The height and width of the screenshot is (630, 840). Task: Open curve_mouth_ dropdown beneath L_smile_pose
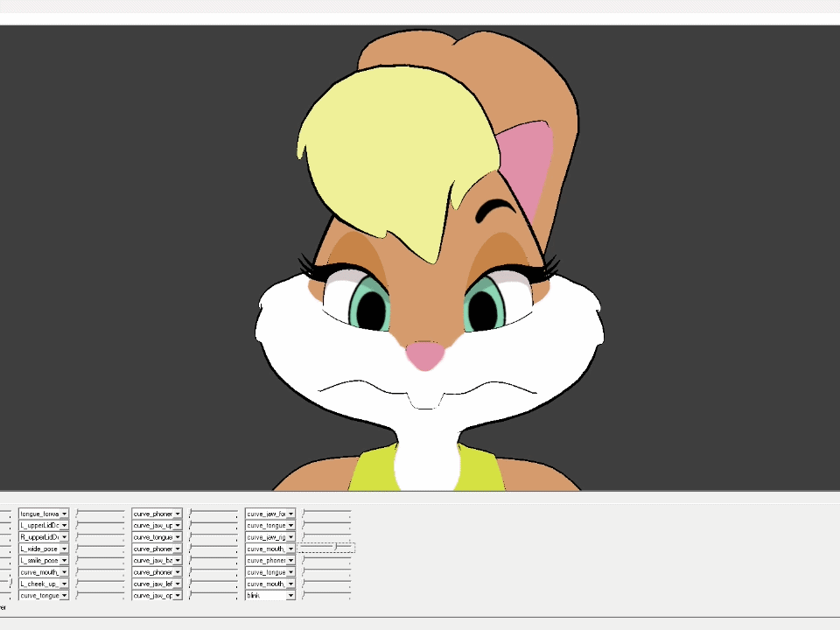(x=44, y=572)
